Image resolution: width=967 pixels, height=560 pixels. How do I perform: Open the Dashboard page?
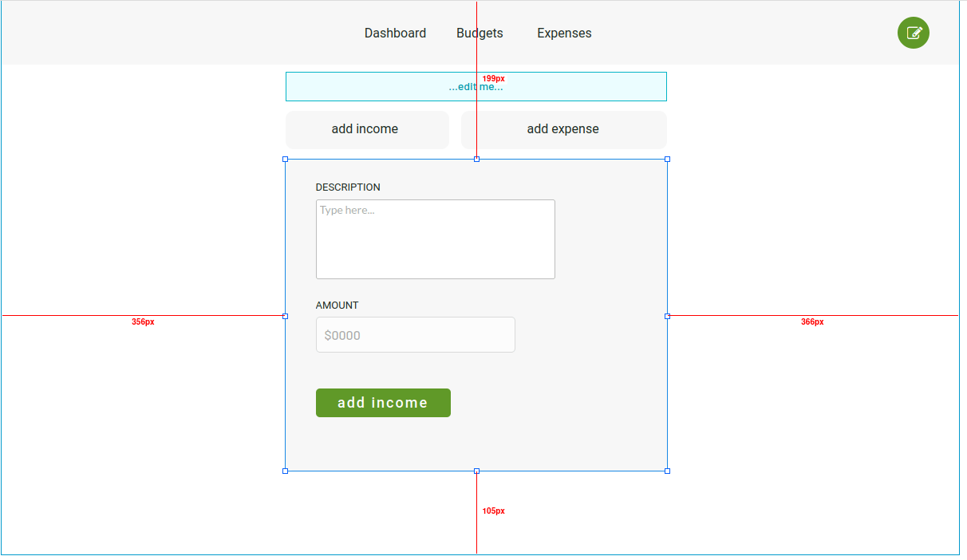[395, 33]
